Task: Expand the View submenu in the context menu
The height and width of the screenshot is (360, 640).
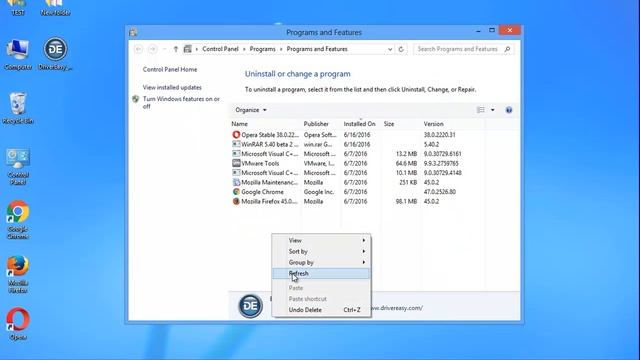Action: click(322, 240)
